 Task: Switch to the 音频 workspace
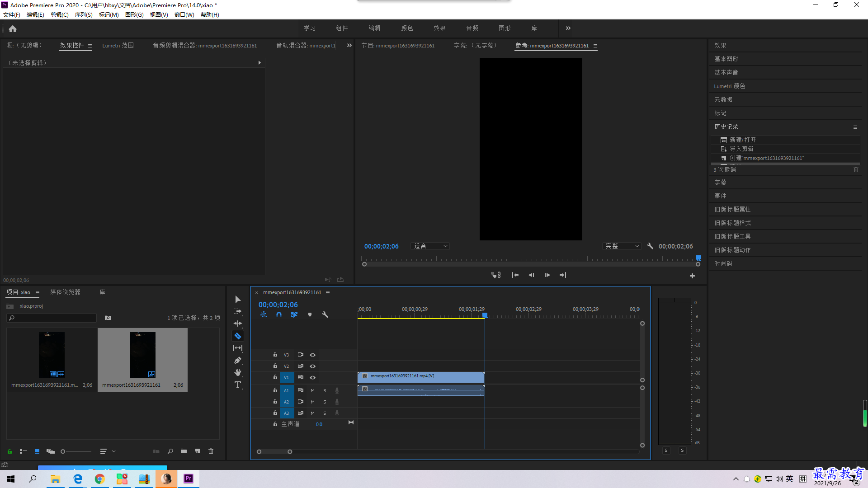[472, 28]
